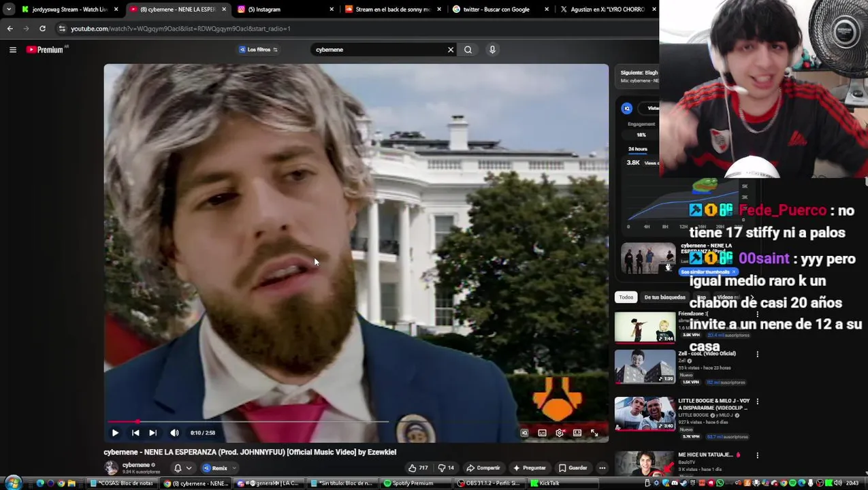Play the video
The image size is (868, 490).
(x=115, y=433)
